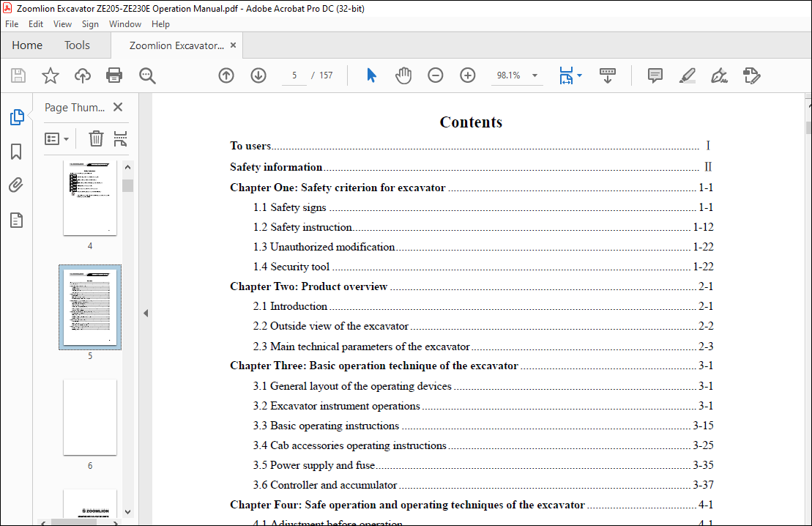This screenshot has width=812, height=526.
Task: Select page 4 thumbnail
Action: 90,198
